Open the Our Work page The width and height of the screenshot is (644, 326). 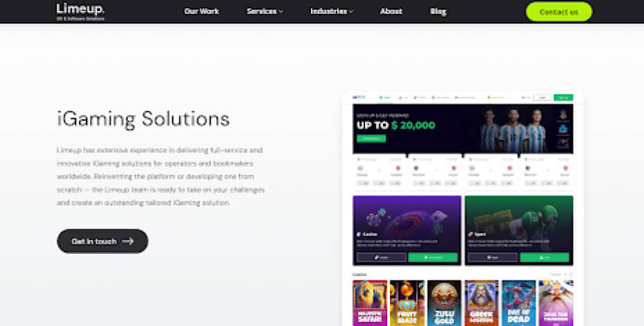click(x=202, y=12)
